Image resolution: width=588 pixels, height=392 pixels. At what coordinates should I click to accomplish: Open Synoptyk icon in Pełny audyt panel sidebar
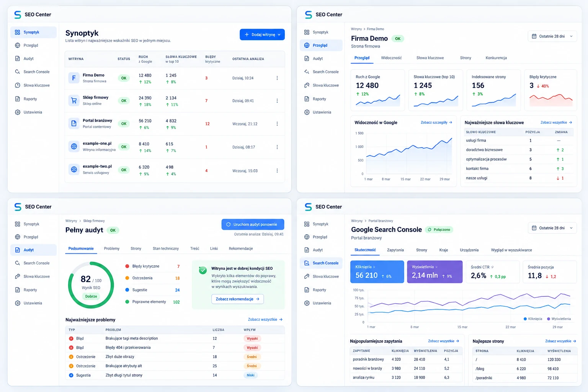click(x=18, y=224)
